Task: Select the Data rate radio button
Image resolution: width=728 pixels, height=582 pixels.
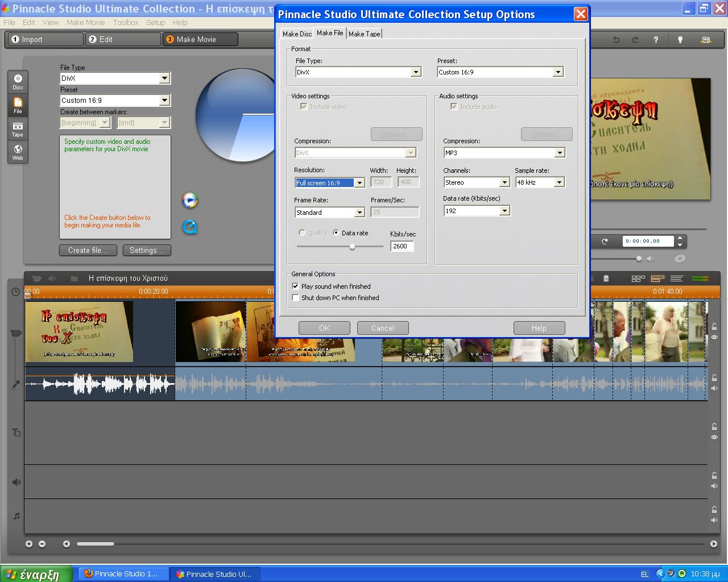Action: pos(336,232)
